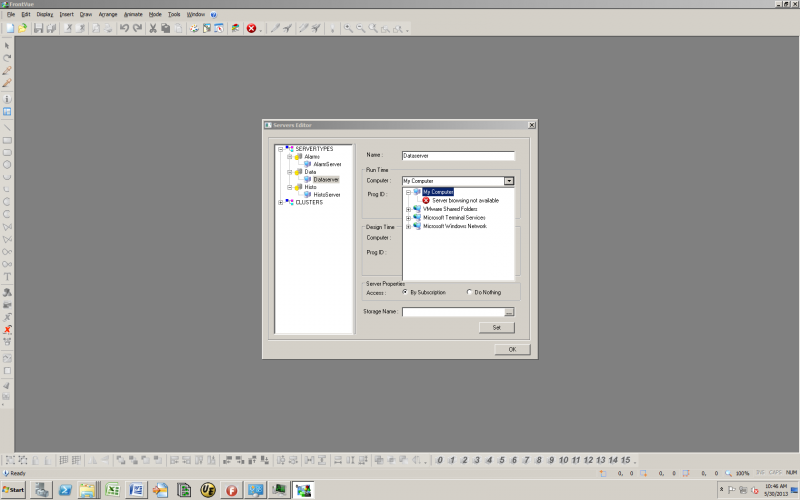Click the New document toolbar icon

coord(10,29)
